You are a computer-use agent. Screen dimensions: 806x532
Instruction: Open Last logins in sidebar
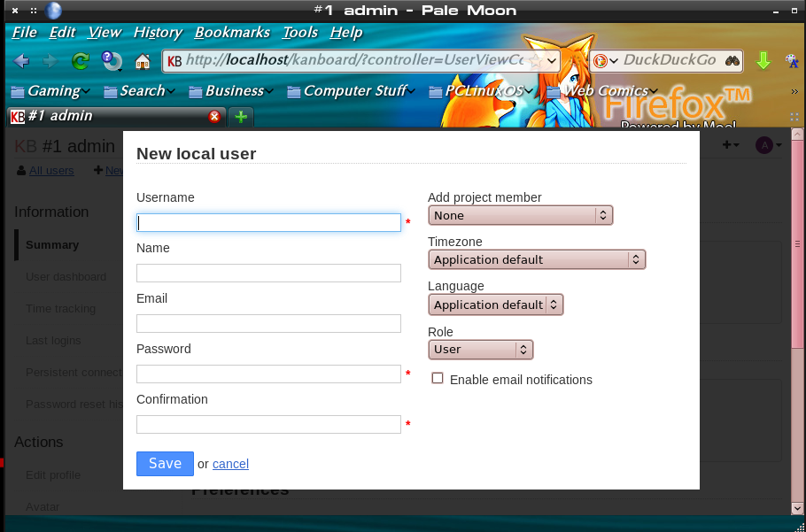53,341
